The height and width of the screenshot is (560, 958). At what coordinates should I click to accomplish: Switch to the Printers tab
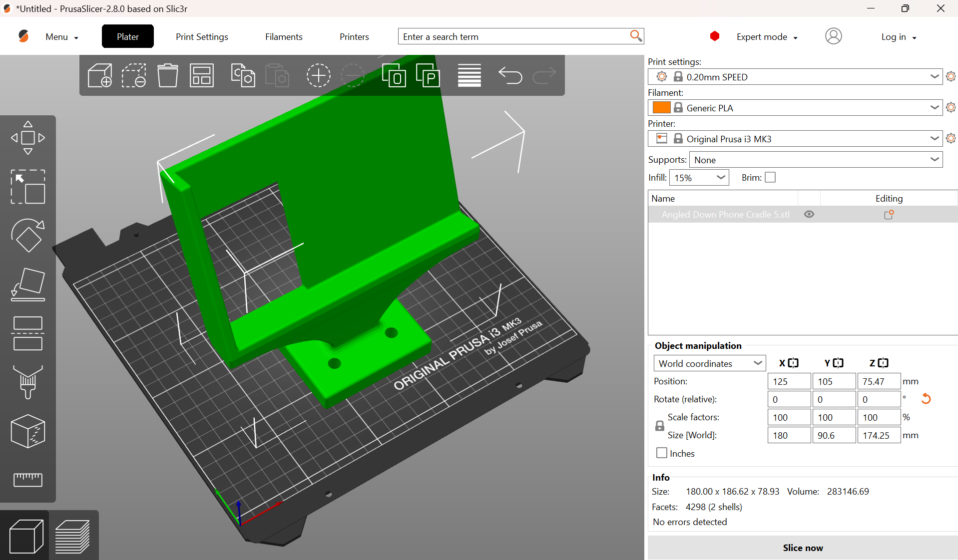click(x=354, y=37)
